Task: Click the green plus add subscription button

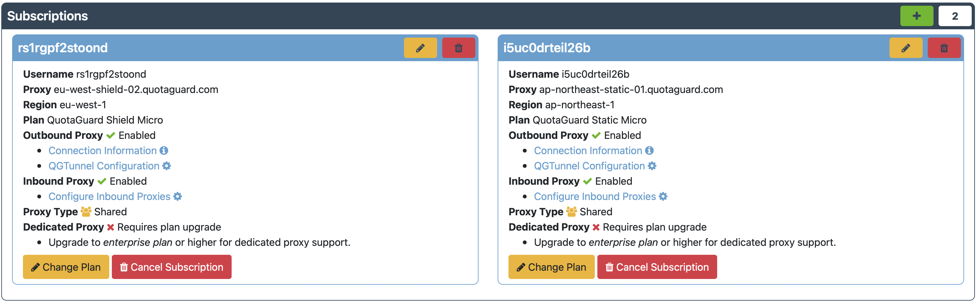Action: pos(917,16)
